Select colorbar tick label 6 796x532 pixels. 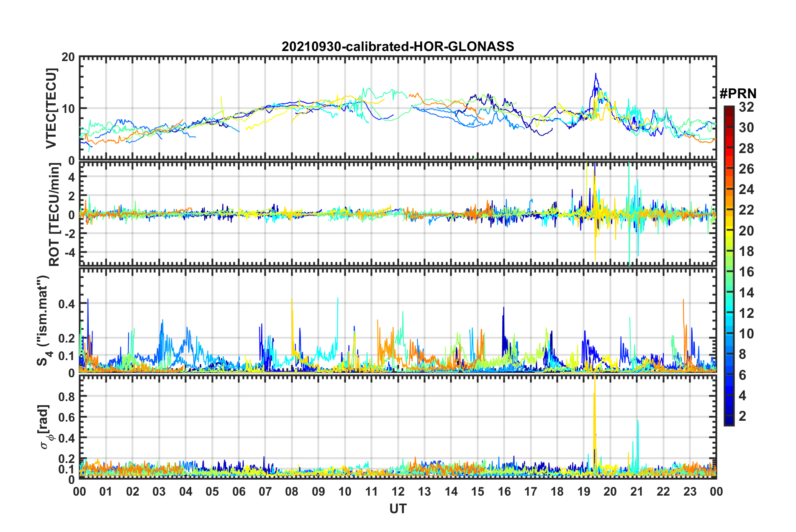click(742, 375)
